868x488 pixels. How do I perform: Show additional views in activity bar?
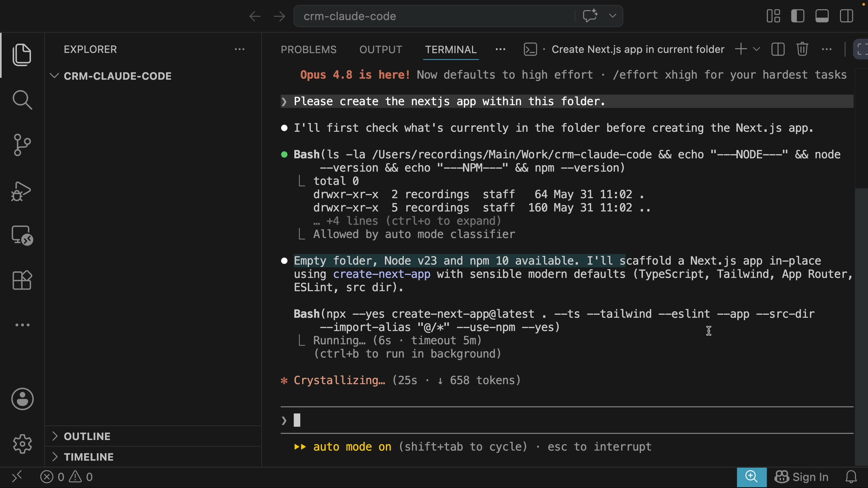22,325
